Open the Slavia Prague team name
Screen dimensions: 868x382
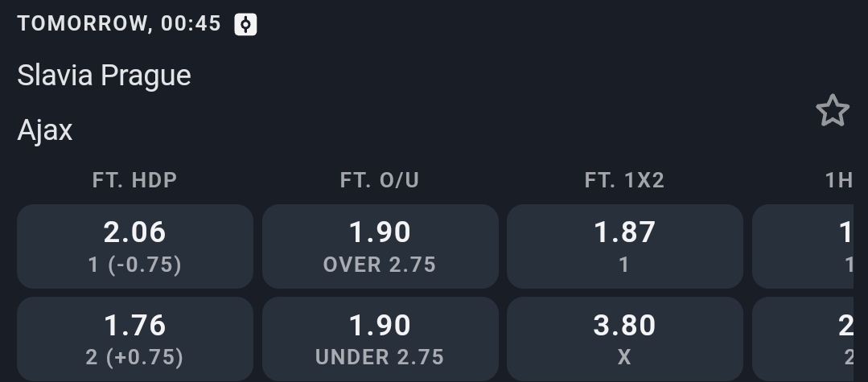(105, 76)
